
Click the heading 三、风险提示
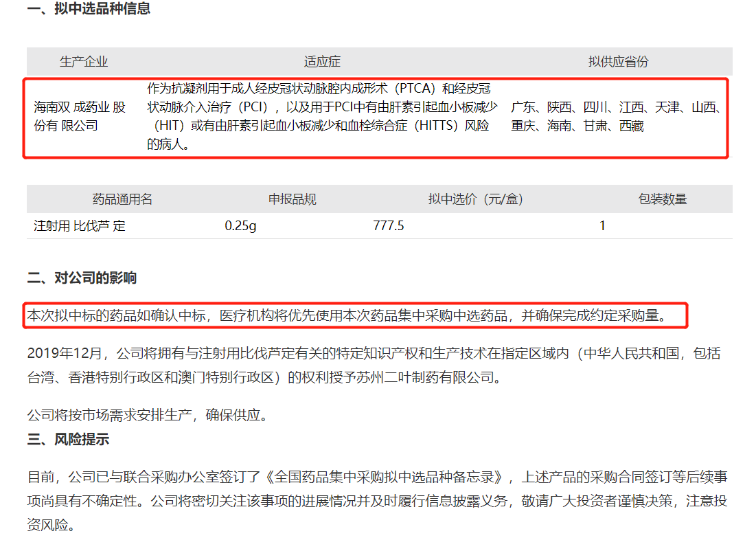point(68,440)
